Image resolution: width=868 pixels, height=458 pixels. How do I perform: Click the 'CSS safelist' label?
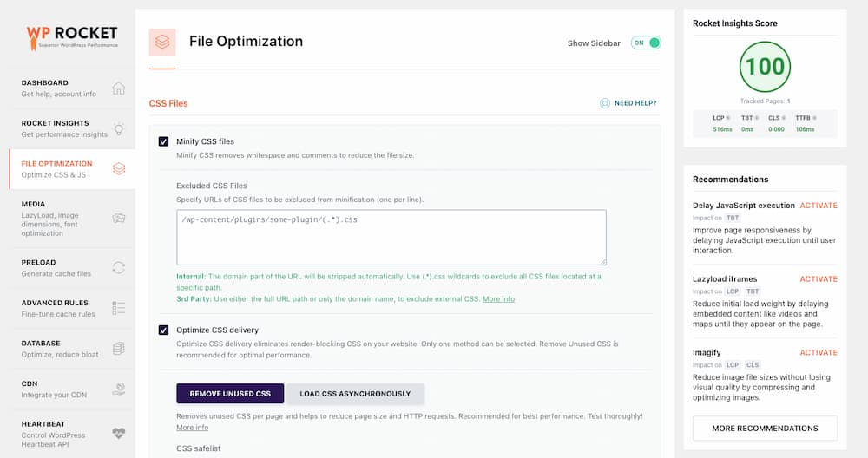[x=198, y=448]
